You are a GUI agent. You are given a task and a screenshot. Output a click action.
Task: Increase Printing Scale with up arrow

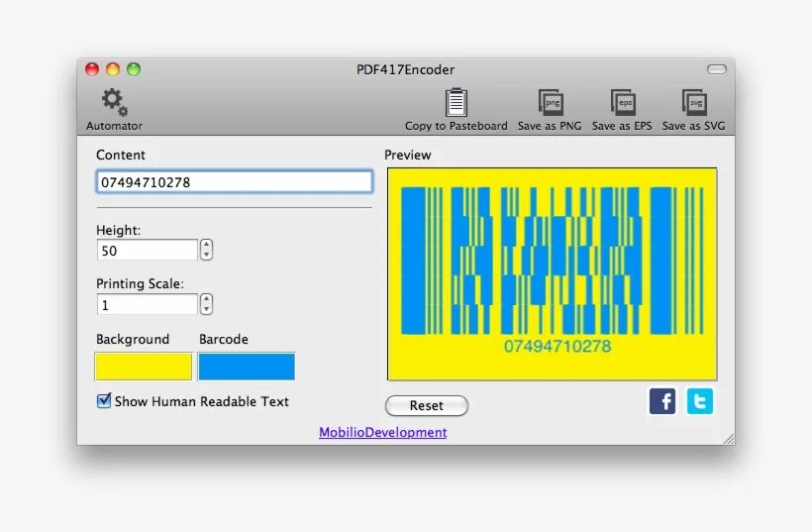click(x=207, y=299)
